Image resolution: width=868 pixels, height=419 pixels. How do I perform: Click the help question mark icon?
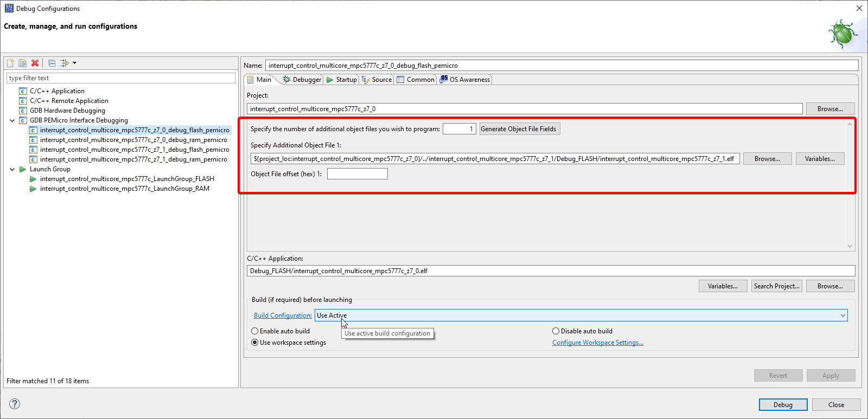click(x=15, y=404)
